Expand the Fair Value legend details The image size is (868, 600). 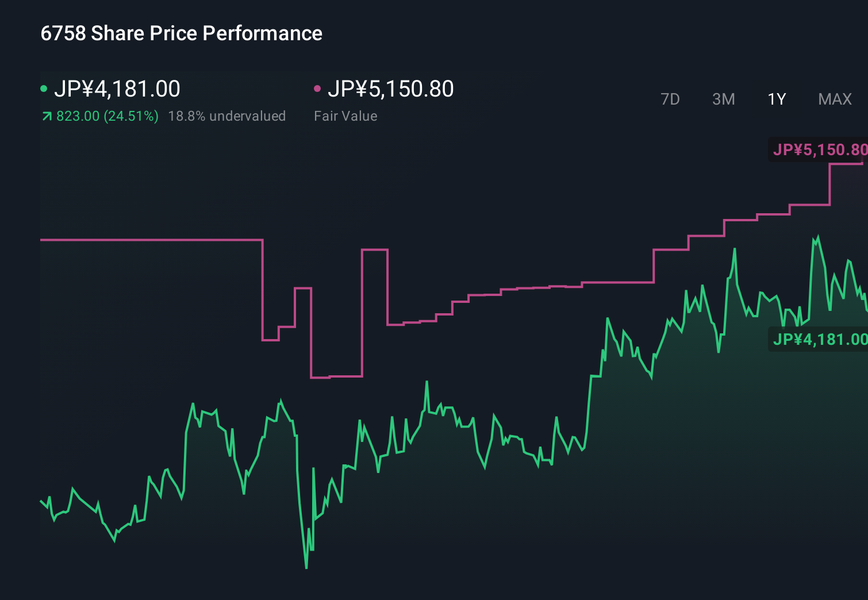345,116
